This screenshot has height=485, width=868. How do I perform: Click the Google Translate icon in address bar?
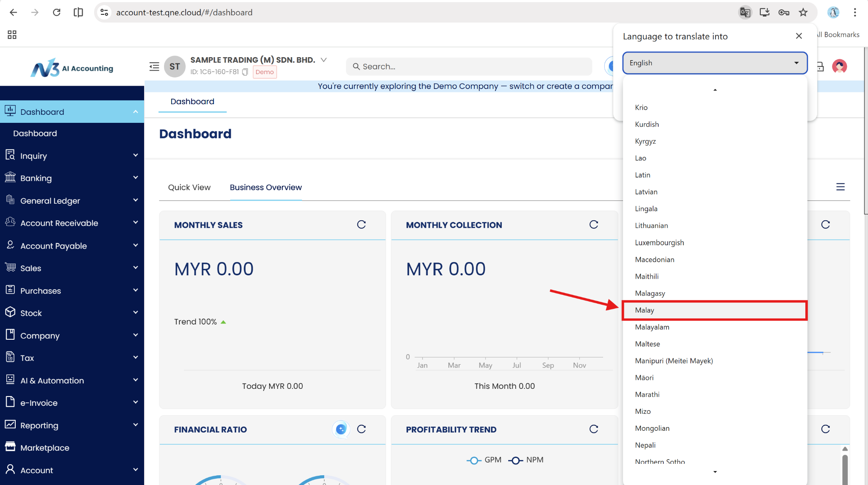tap(745, 12)
